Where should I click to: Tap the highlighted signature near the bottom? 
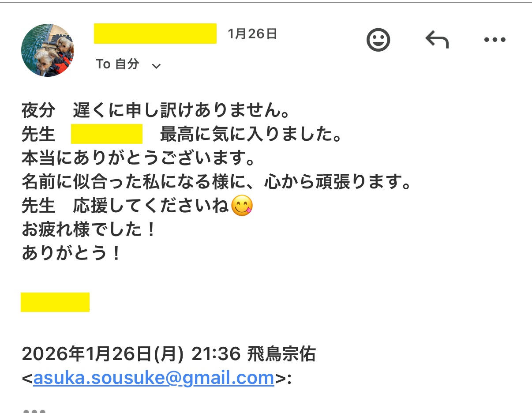(55, 302)
